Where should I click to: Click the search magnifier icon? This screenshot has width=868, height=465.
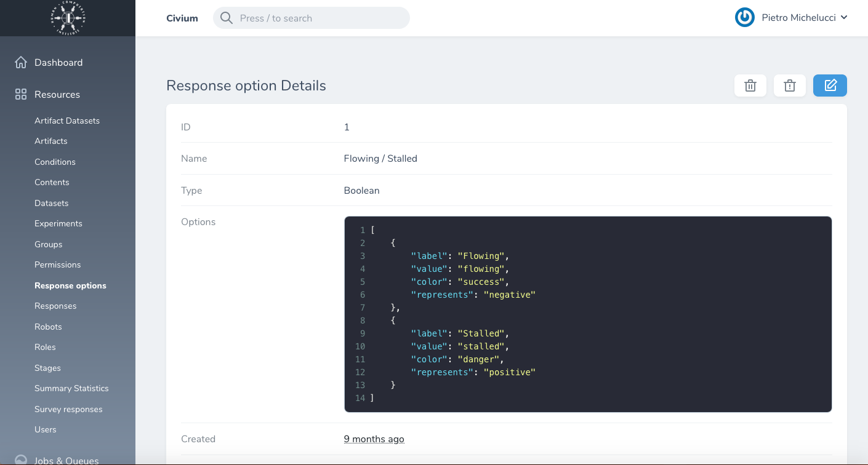227,18
